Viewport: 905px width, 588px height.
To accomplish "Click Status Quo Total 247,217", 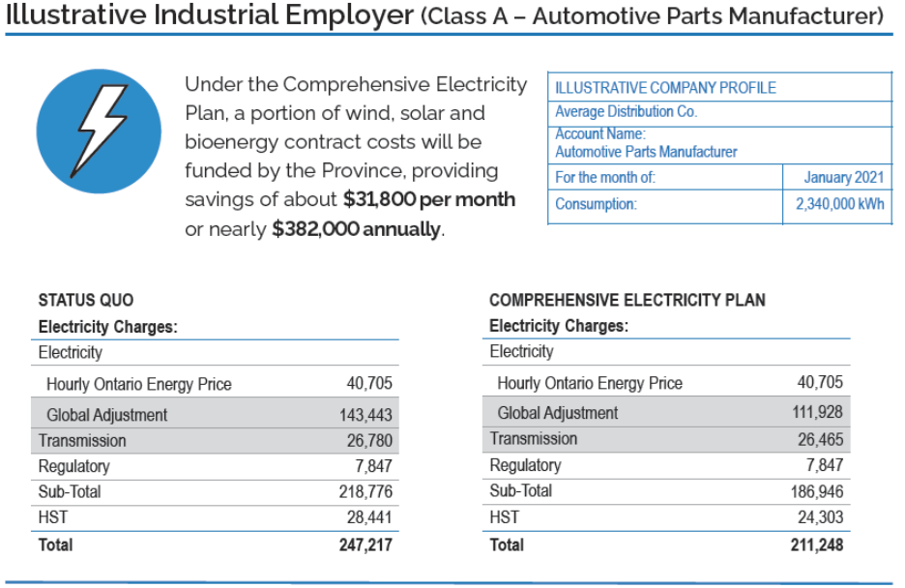I will tap(365, 544).
